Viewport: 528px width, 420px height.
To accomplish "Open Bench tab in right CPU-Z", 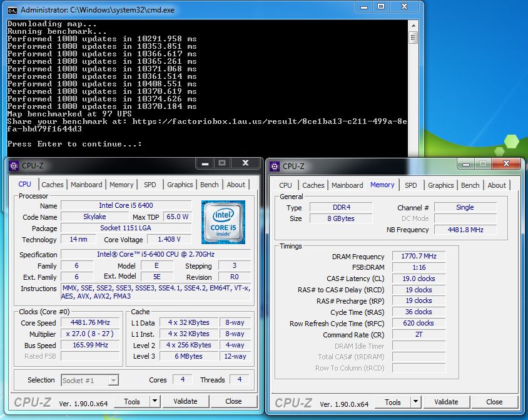I will pyautogui.click(x=470, y=185).
